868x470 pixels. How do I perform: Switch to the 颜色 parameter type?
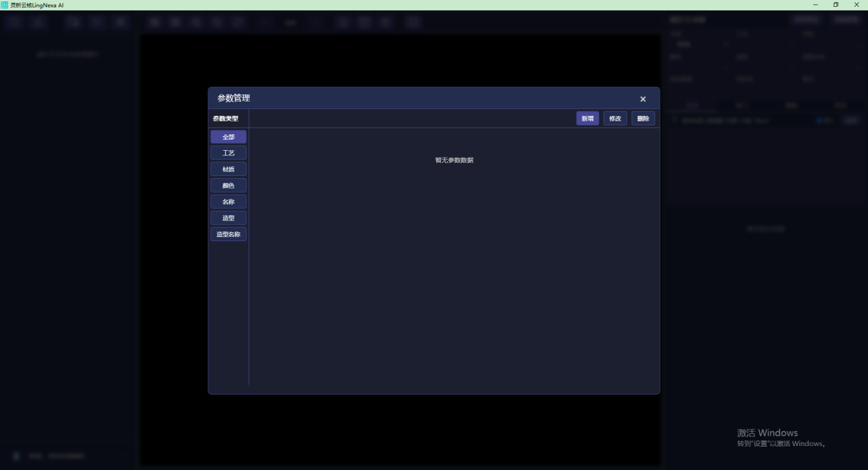pos(228,186)
